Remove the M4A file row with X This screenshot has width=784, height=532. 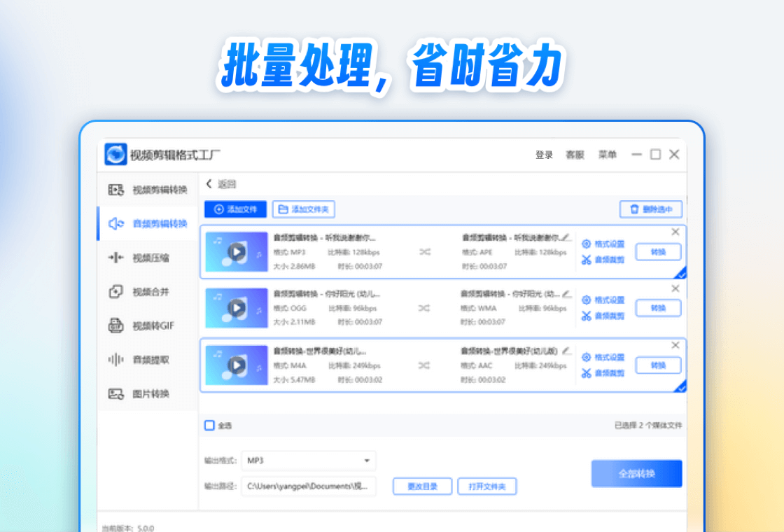[675, 345]
